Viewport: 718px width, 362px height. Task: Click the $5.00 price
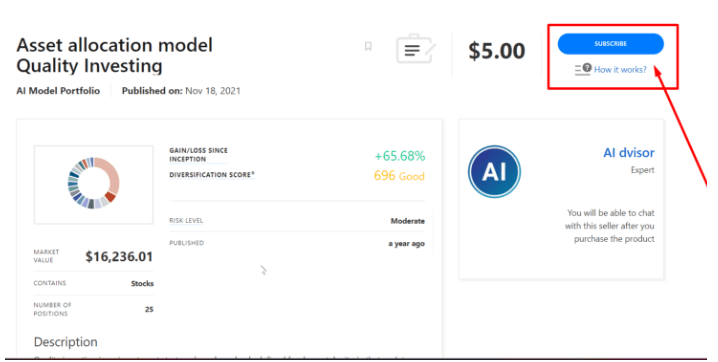pyautogui.click(x=496, y=50)
